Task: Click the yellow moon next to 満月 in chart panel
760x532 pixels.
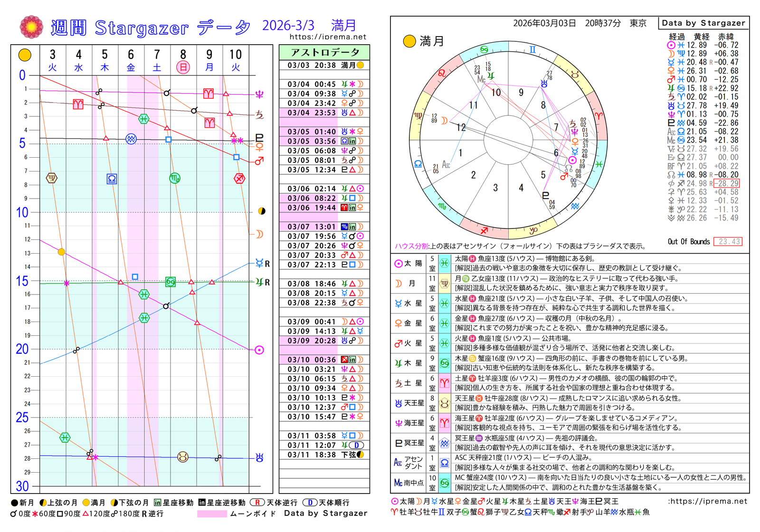Action: (x=409, y=41)
